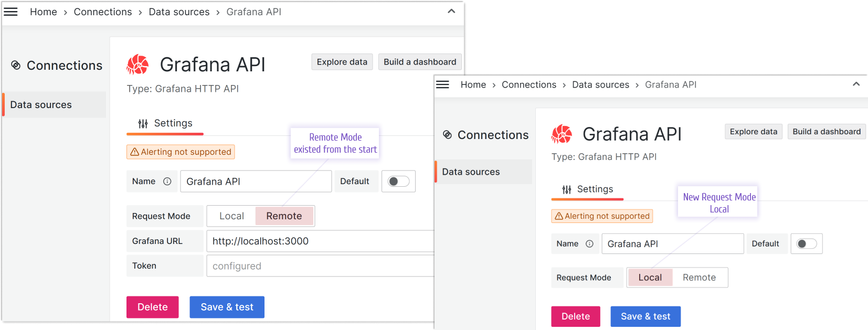Click Request Mode label in left window

pos(161,216)
